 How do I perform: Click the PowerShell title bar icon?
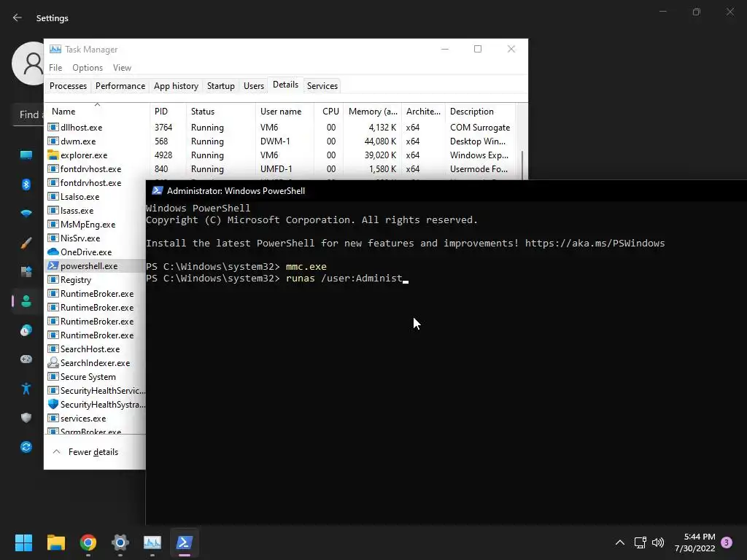coord(158,190)
